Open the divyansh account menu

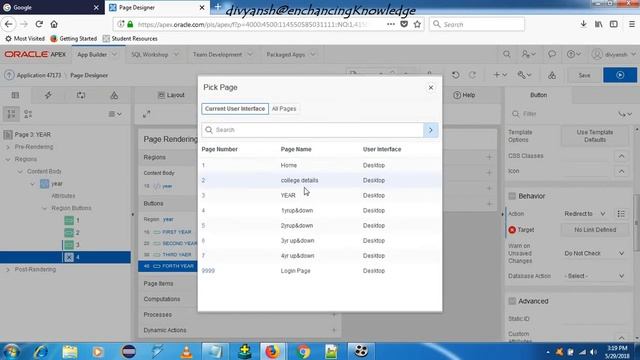point(614,54)
